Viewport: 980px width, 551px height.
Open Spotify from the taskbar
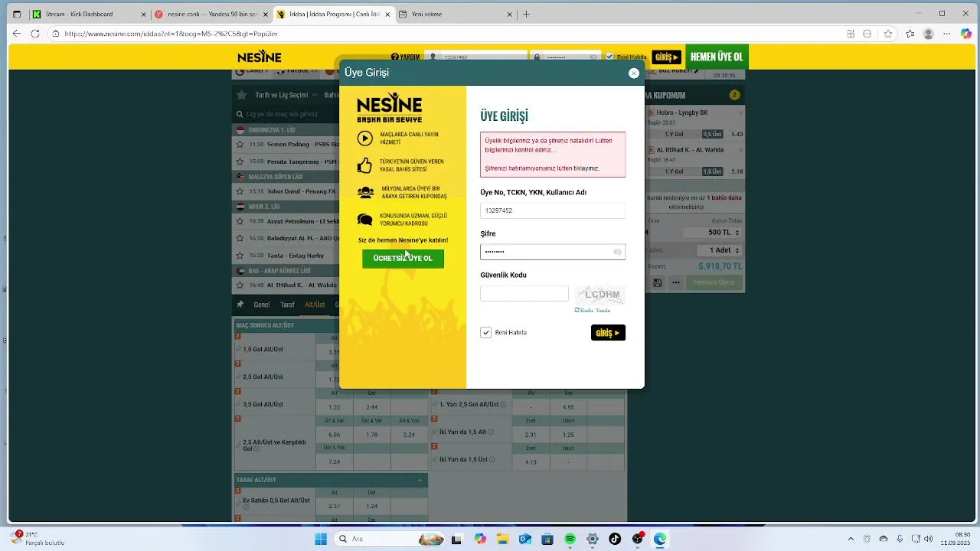[x=570, y=539]
